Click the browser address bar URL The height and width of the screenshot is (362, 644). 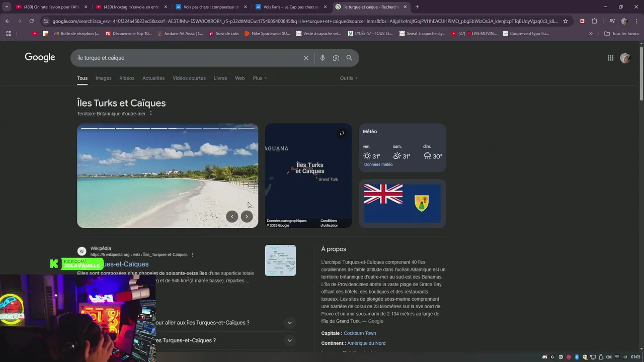[x=304, y=21]
